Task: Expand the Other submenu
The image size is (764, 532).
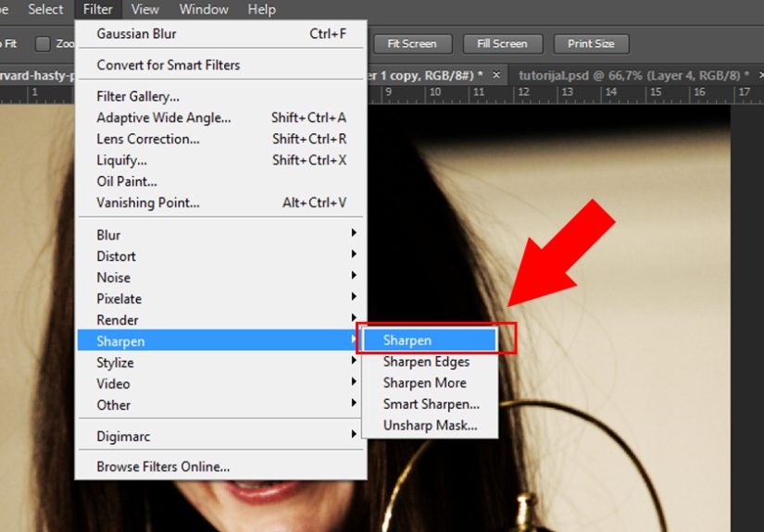Action: pos(221,405)
